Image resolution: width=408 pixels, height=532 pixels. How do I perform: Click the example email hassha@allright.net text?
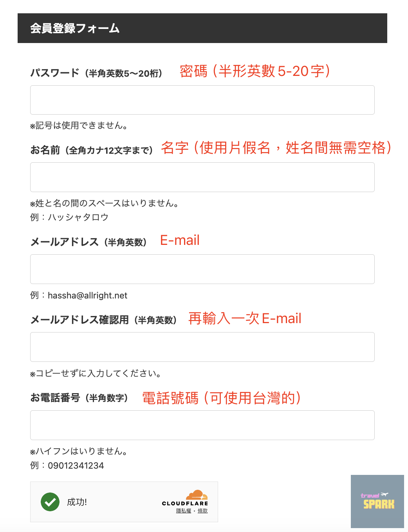(87, 296)
